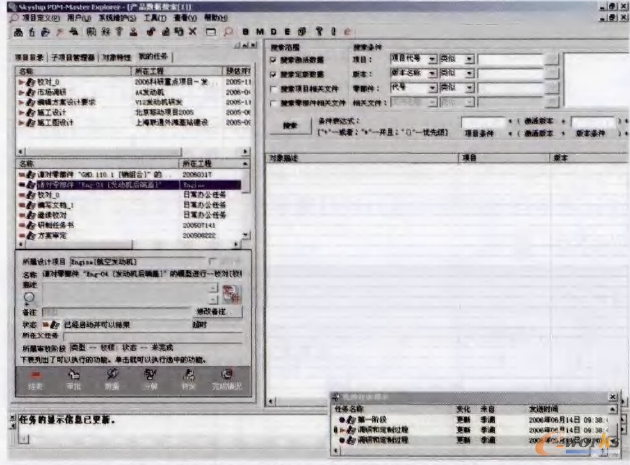Click the 修改备注 button
The image size is (630, 465).
tap(209, 313)
